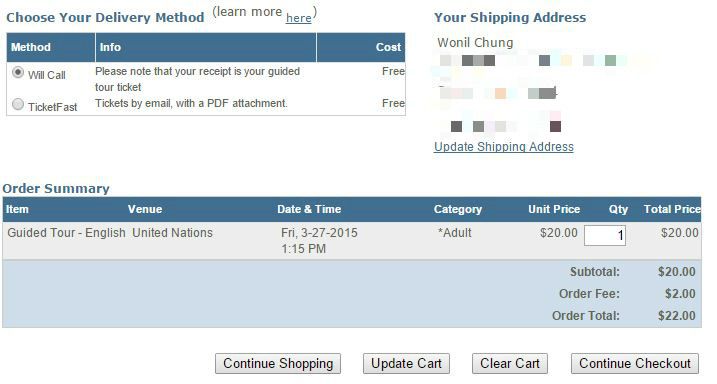Click Update Shipping Address link
This screenshot has width=717, height=384.
click(504, 147)
